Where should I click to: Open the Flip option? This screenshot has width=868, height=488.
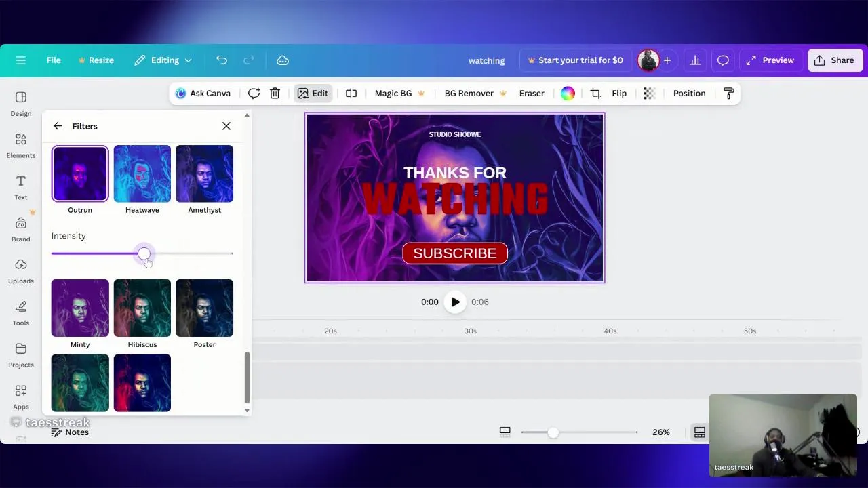coord(619,94)
